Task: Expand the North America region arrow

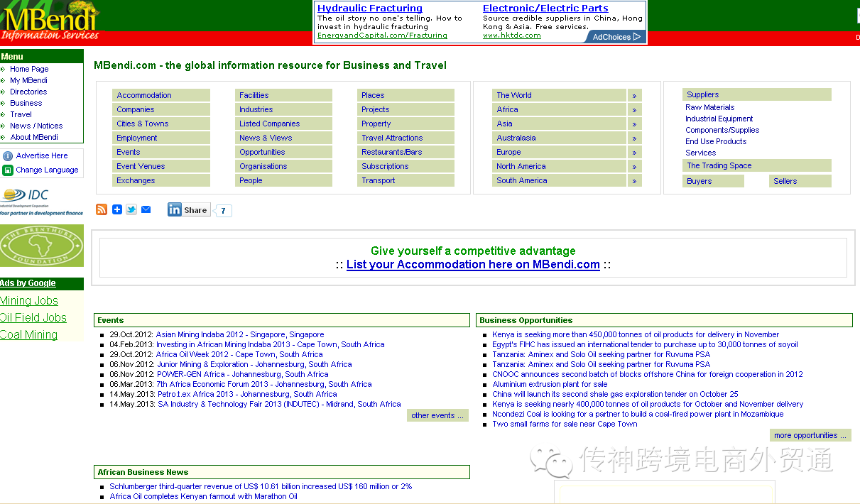Action: coord(634,166)
